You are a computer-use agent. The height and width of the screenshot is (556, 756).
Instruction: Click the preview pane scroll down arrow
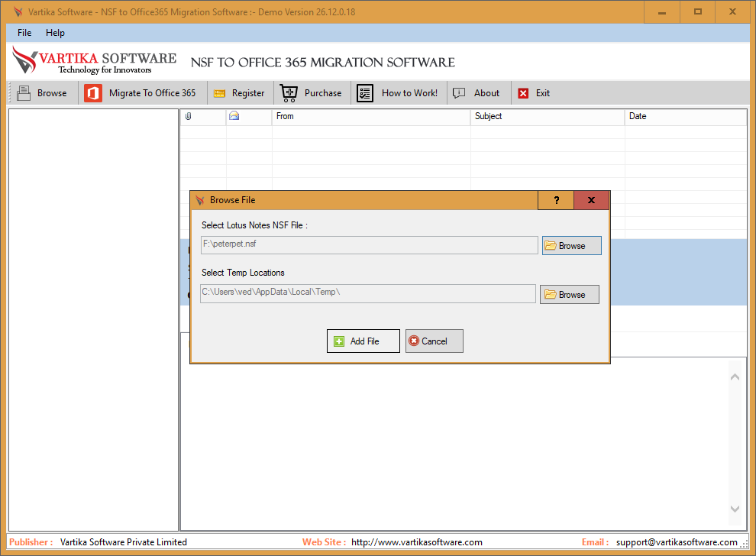point(735,509)
